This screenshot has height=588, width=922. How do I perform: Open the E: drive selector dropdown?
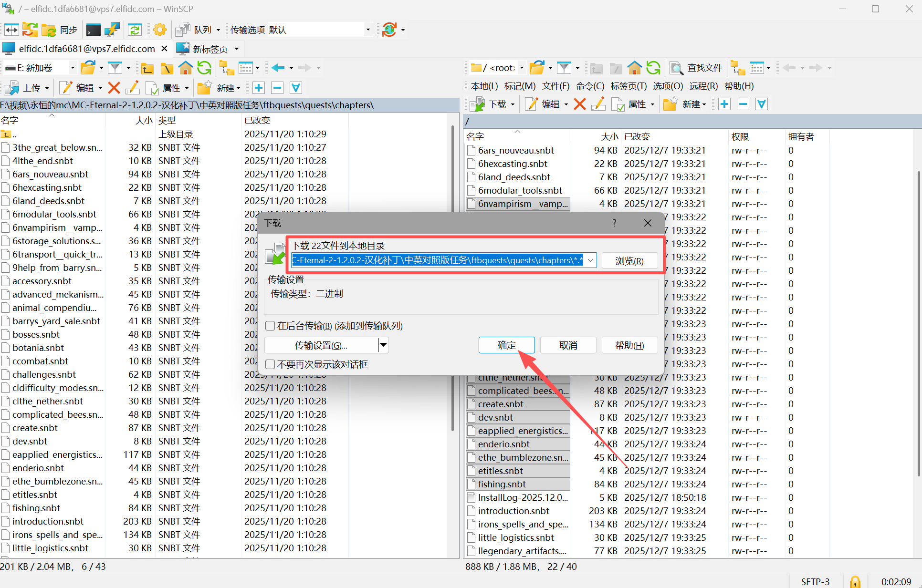[73, 68]
